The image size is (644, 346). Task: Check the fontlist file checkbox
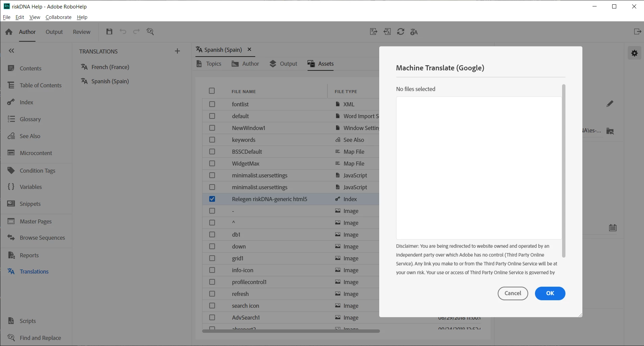(x=212, y=104)
